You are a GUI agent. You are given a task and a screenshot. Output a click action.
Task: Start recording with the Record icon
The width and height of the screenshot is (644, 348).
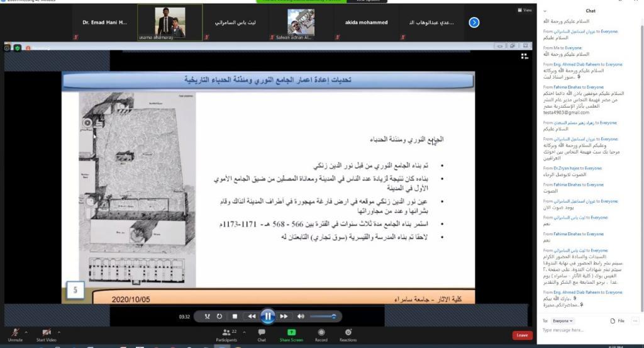coord(321,334)
